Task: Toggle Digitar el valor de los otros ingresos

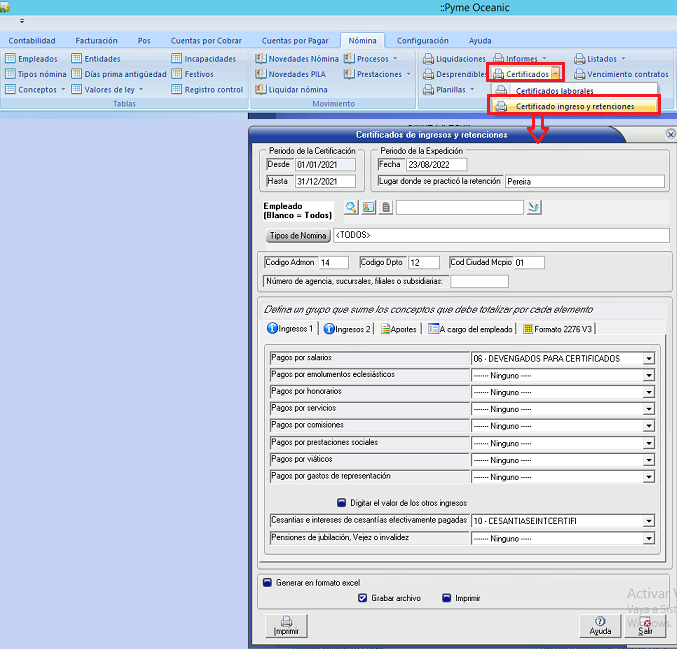Action: point(342,503)
